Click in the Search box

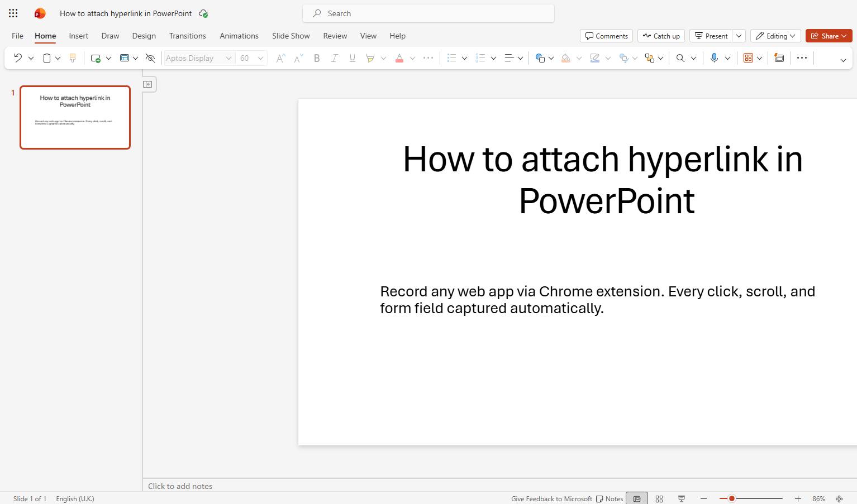point(428,13)
